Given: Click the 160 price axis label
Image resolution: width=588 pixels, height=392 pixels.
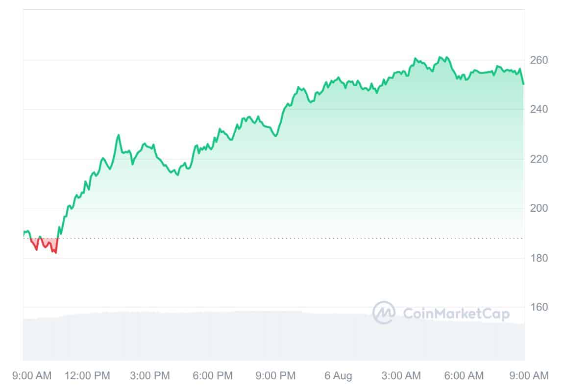Looking at the screenshot, I should [539, 307].
